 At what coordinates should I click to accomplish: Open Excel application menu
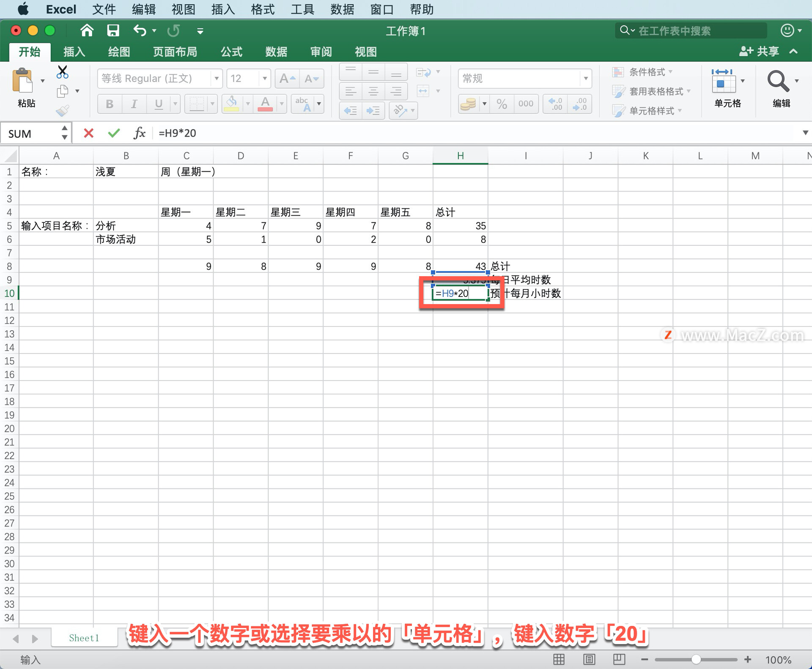point(61,9)
